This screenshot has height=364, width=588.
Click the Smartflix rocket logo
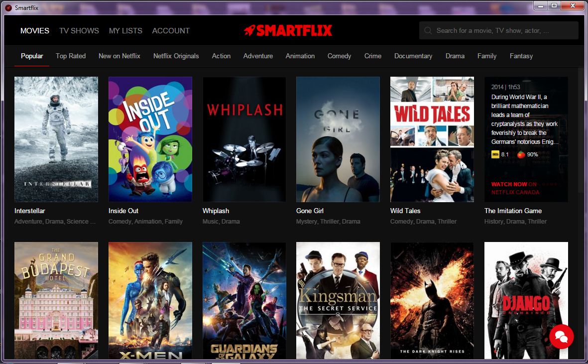coord(288,30)
